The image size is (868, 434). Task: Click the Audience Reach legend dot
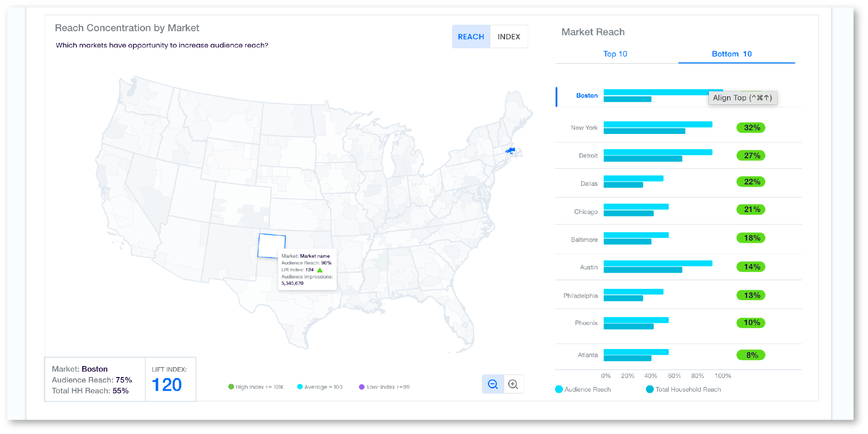click(x=559, y=389)
